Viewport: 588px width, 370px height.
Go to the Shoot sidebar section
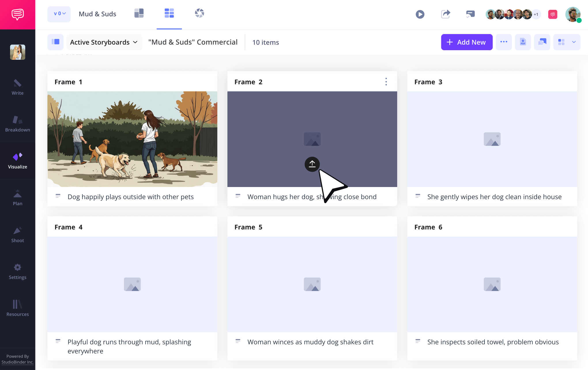click(18, 235)
